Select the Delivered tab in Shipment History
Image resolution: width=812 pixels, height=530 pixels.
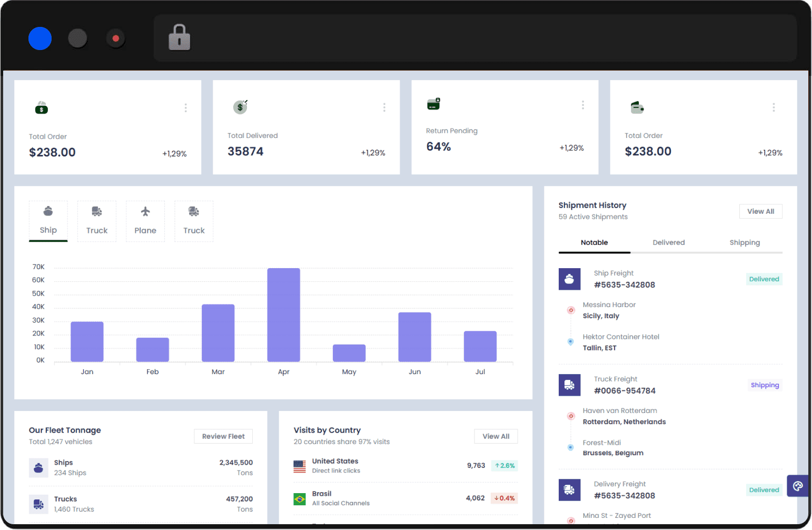tap(668, 242)
